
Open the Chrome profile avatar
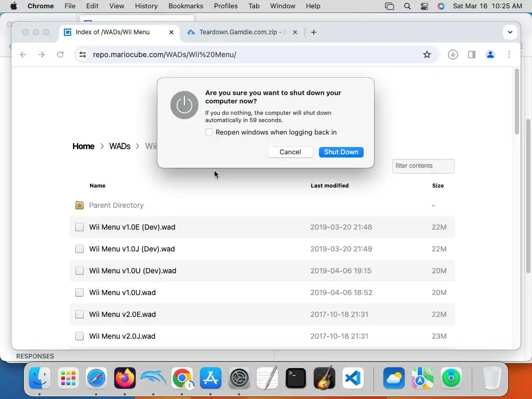(x=490, y=55)
